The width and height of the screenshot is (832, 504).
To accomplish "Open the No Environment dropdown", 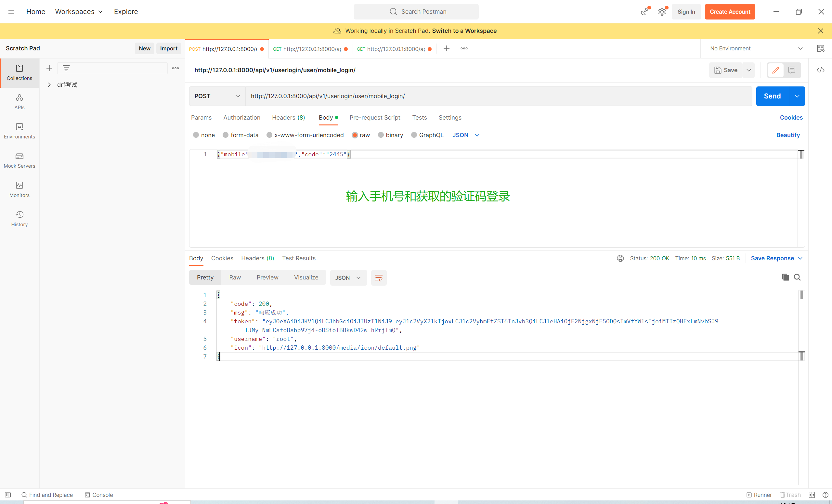I will (756, 49).
